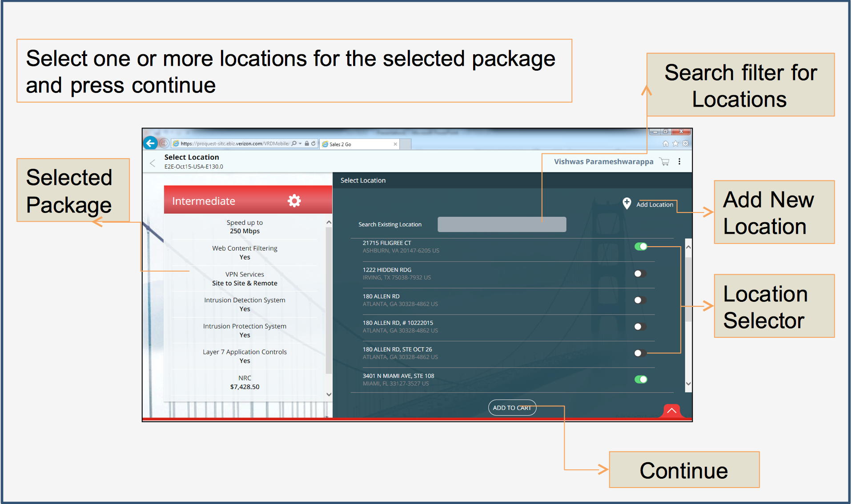The height and width of the screenshot is (504, 852).
Task: Click the browser forward arrow button
Action: point(164,143)
